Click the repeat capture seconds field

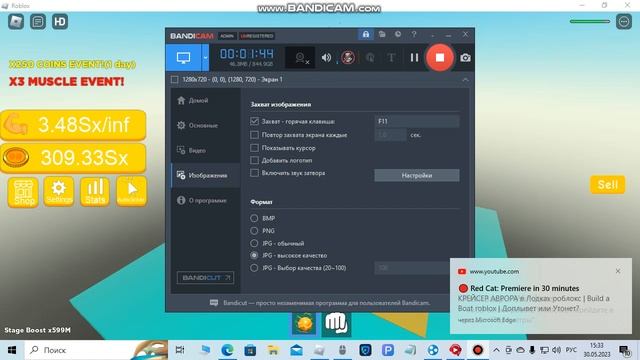(x=390, y=135)
